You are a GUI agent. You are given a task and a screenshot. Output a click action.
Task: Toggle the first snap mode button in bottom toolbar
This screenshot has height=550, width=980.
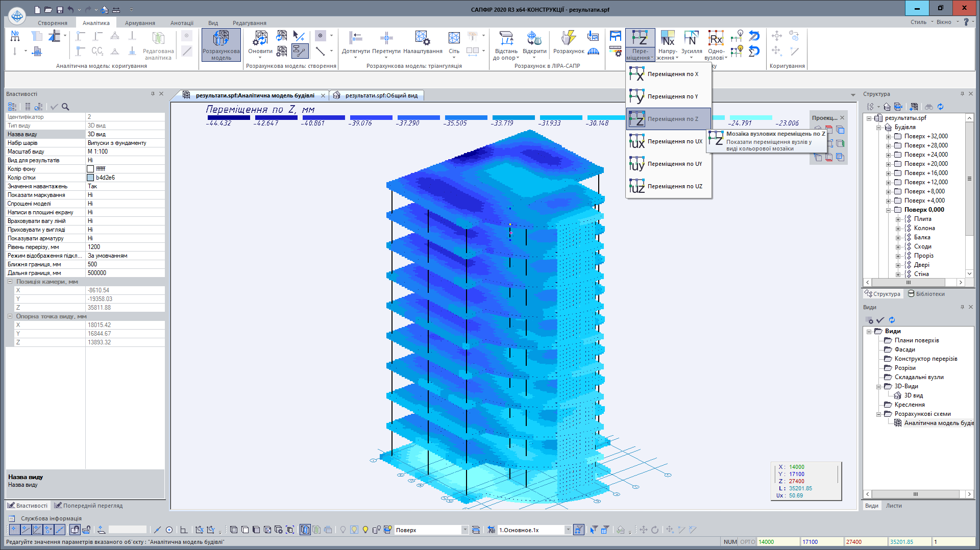pyautogui.click(x=14, y=530)
